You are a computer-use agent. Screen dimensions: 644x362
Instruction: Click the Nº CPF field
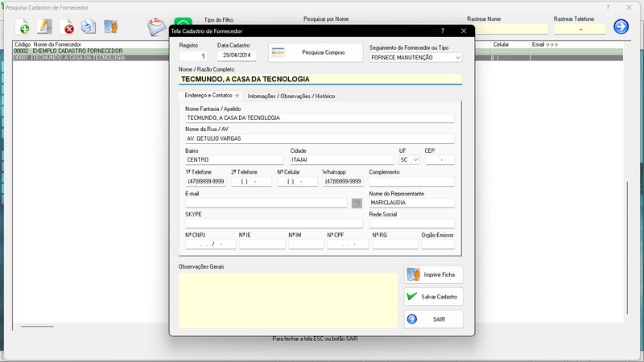point(348,245)
